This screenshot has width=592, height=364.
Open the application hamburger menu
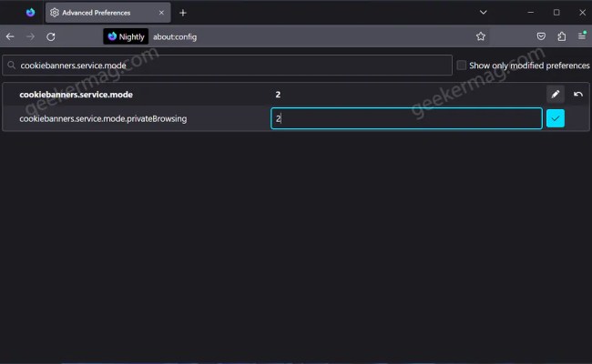point(582,35)
